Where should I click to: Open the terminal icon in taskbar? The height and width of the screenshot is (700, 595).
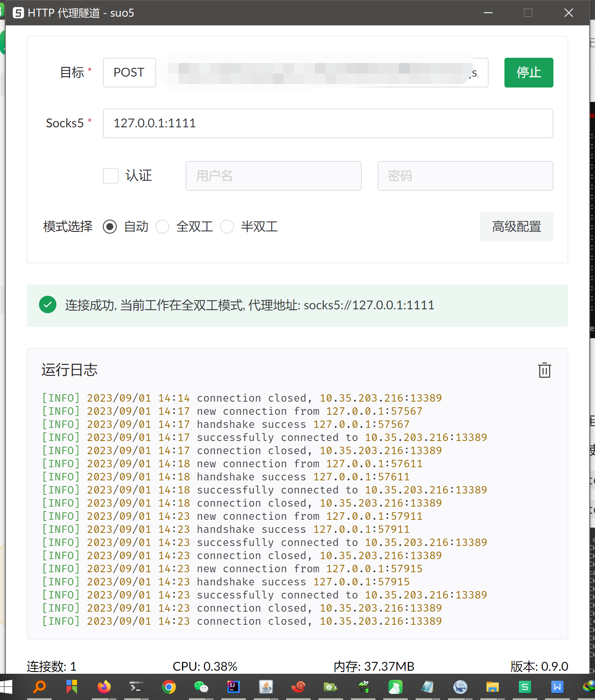(x=136, y=687)
